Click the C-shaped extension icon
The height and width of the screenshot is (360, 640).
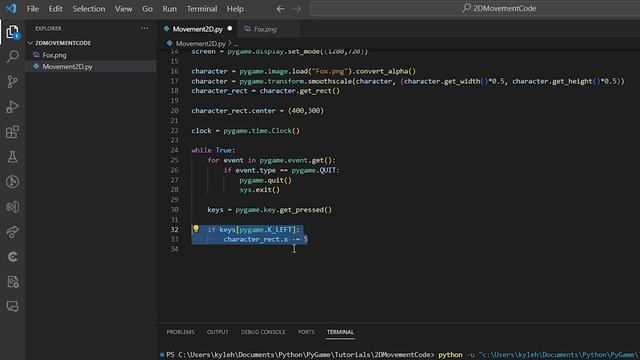pos(13,257)
